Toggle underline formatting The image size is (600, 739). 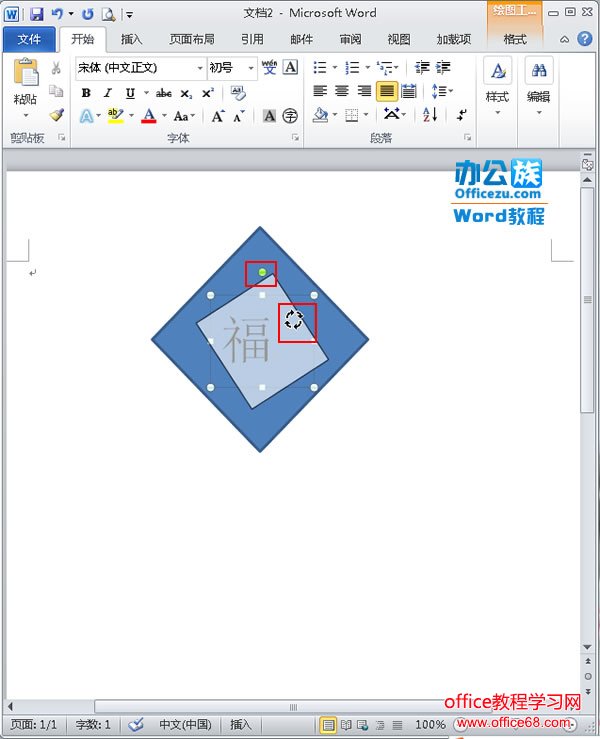pos(130,93)
